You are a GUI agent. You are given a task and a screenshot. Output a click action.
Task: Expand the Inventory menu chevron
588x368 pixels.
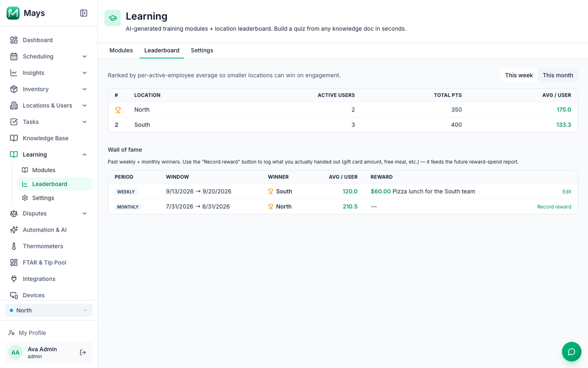(x=84, y=89)
